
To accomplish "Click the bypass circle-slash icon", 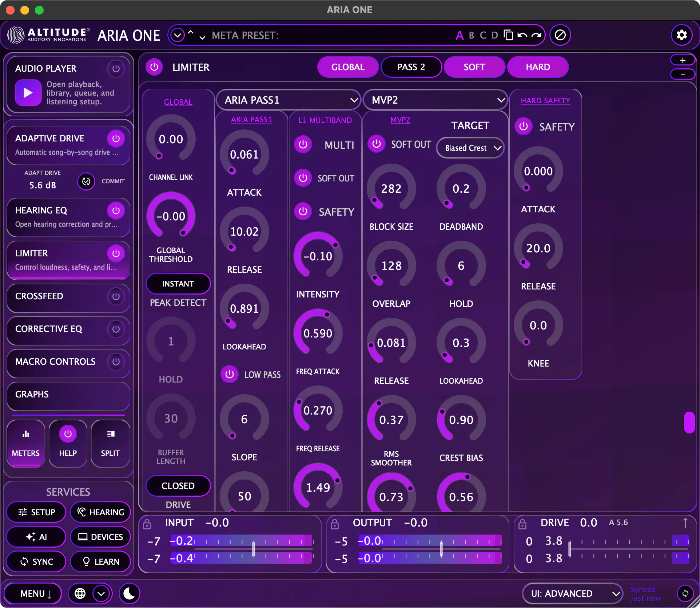I will (560, 35).
